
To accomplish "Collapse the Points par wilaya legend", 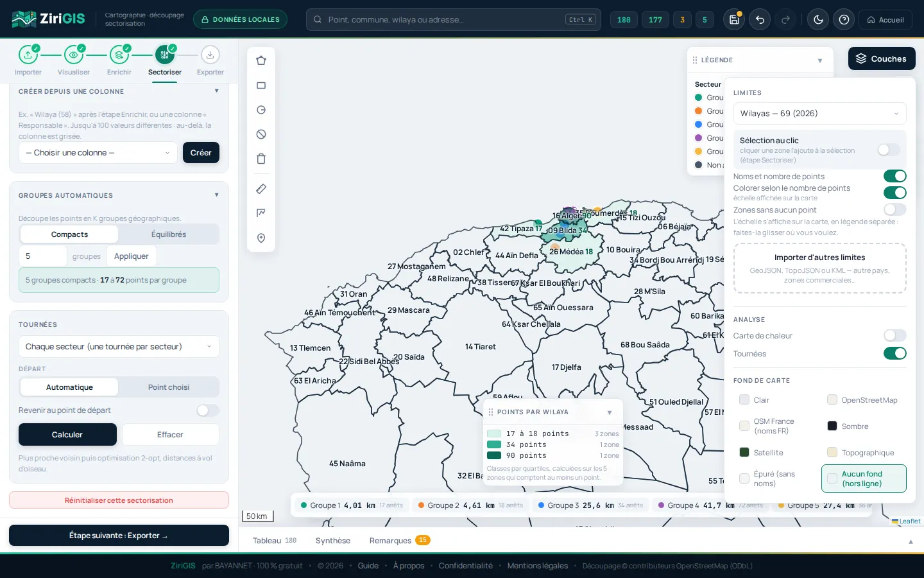I will click(x=610, y=412).
